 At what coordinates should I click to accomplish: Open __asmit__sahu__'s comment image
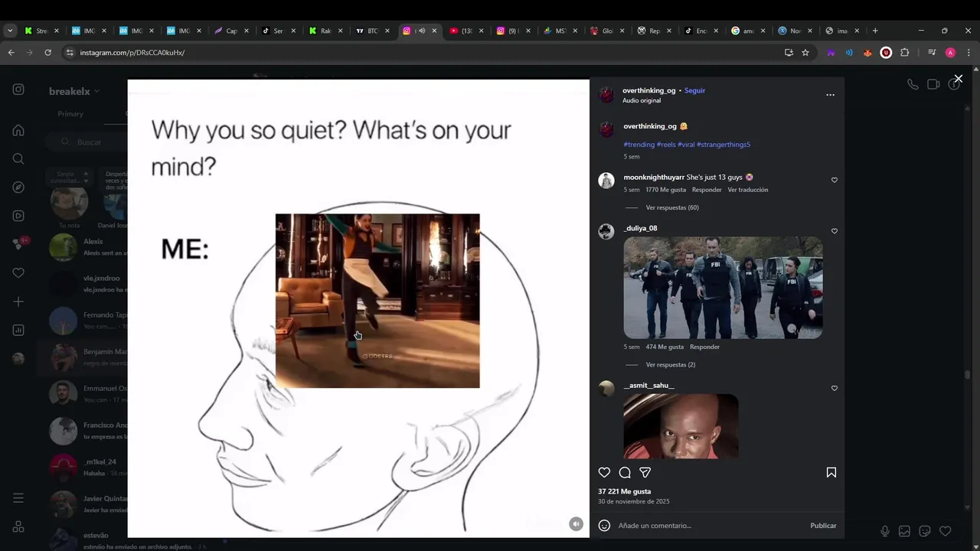(681, 426)
